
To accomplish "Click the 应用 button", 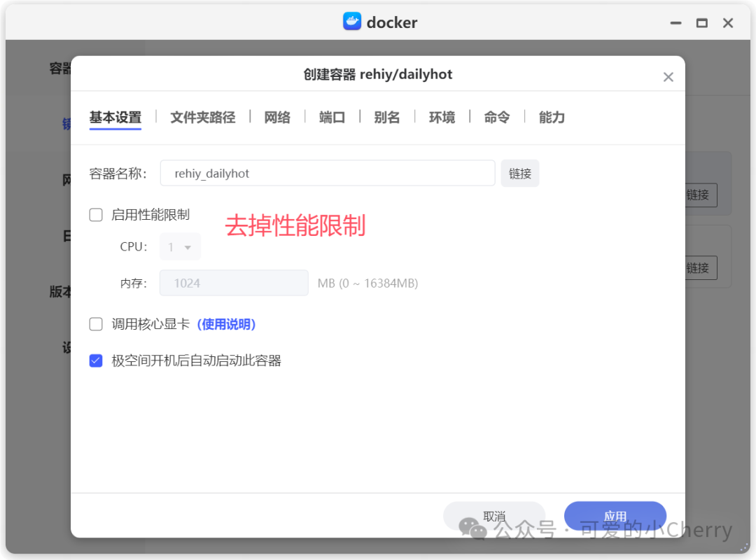I will [x=615, y=516].
